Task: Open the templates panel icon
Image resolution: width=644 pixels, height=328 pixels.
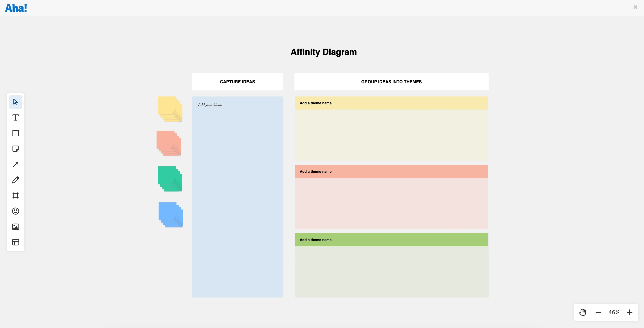Action: 16,242
